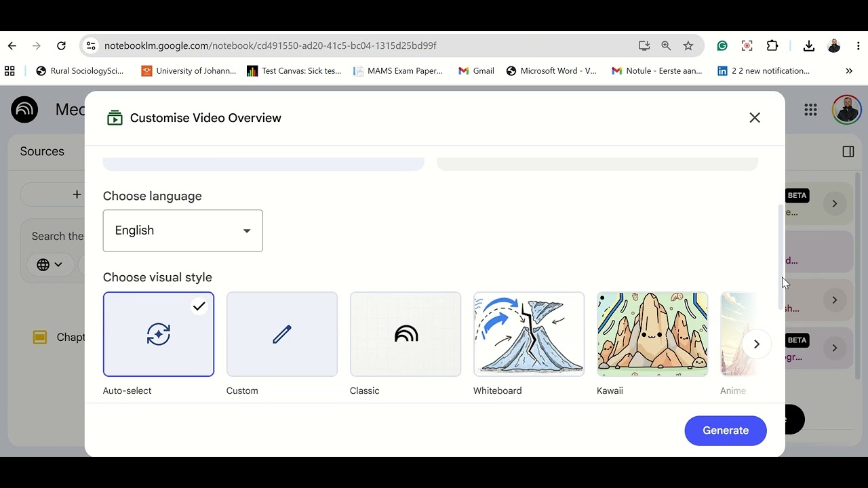The width and height of the screenshot is (868, 488).
Task: Open MAMS Exam Paper bookmark
Action: tap(398, 70)
